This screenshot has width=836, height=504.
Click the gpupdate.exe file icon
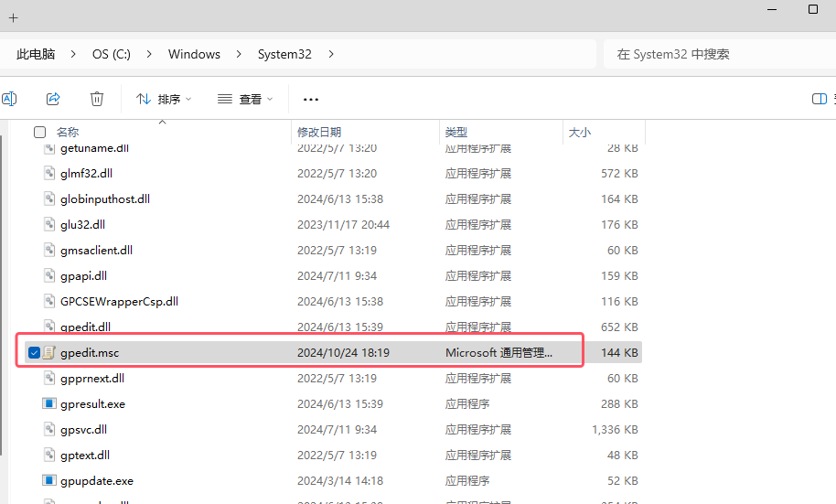coord(49,480)
